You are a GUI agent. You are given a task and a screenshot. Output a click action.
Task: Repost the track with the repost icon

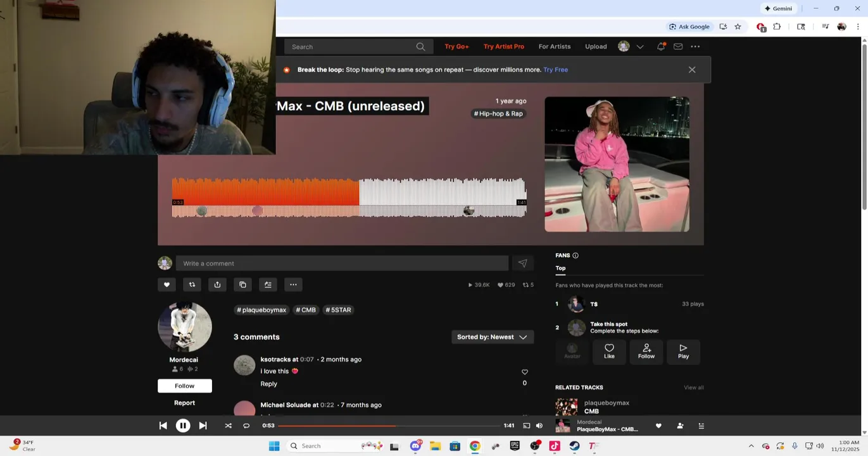tap(192, 285)
